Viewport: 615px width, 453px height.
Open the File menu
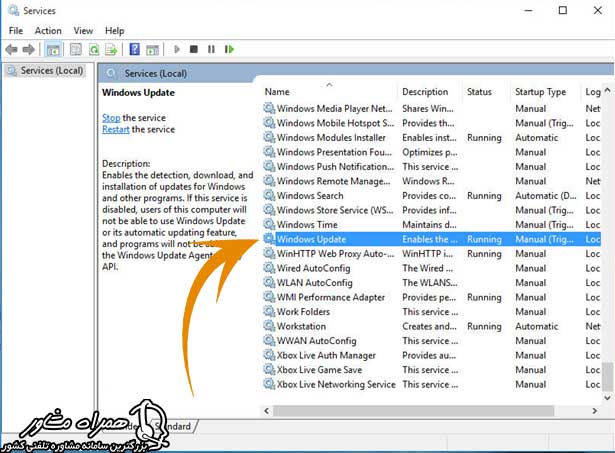tap(16, 31)
